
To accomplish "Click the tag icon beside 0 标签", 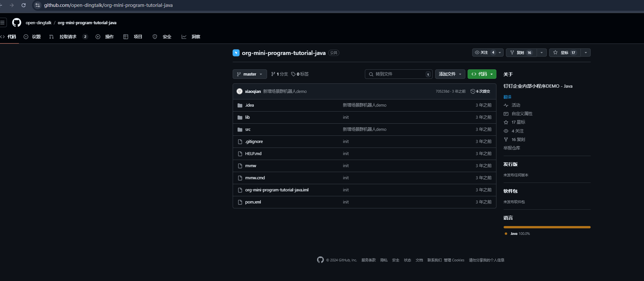I will (293, 74).
